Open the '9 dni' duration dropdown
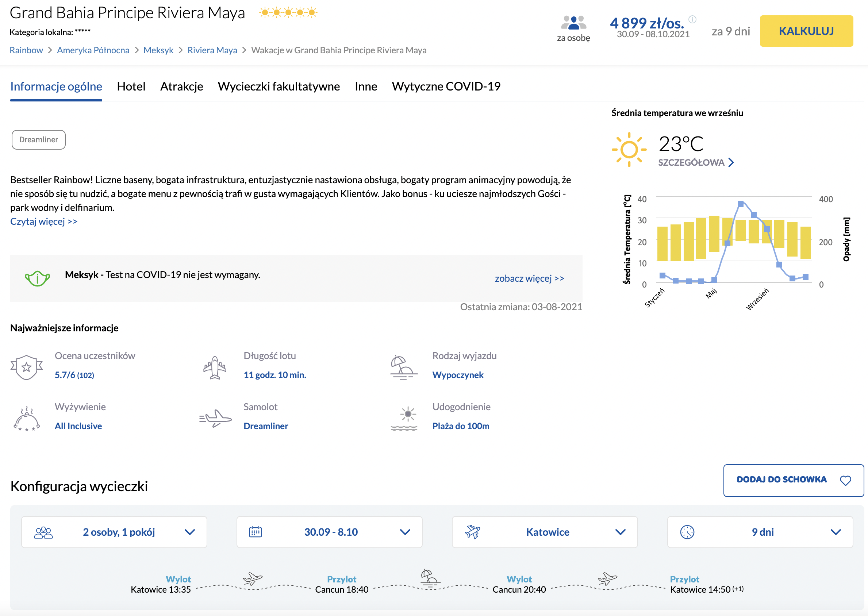Viewport: 868px width, 616px height. 760,532
